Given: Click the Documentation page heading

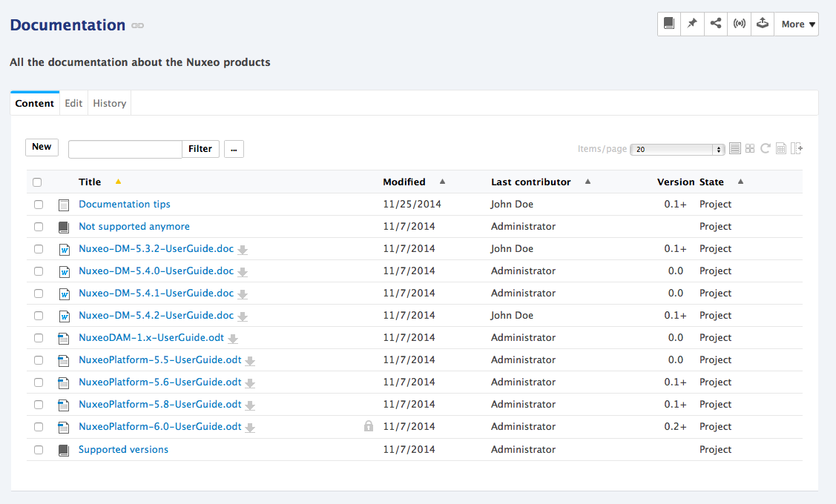Looking at the screenshot, I should click(x=68, y=25).
